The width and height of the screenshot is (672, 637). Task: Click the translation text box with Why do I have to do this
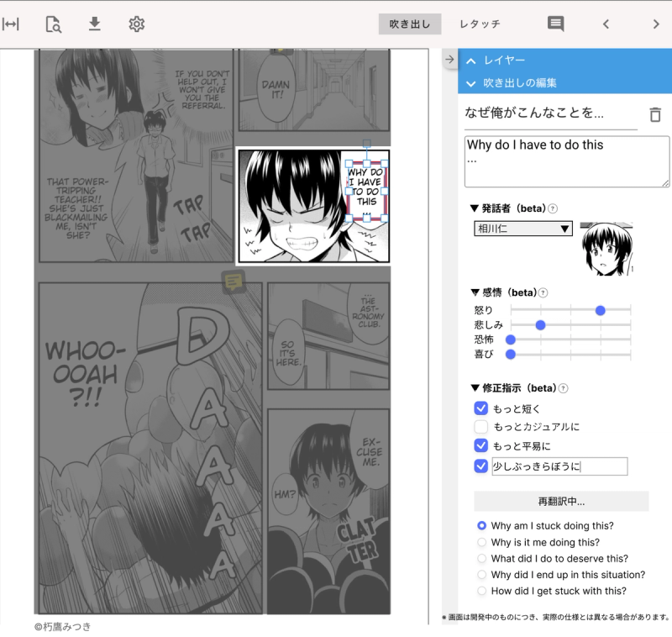point(566,161)
